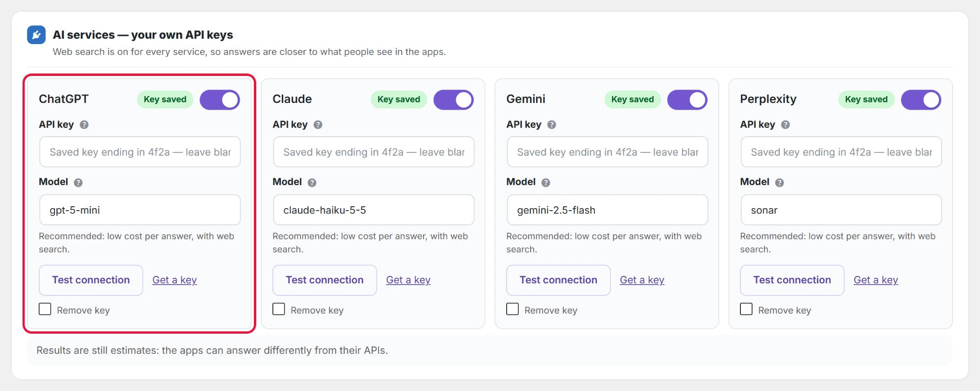Select the sonar model field

point(841,210)
